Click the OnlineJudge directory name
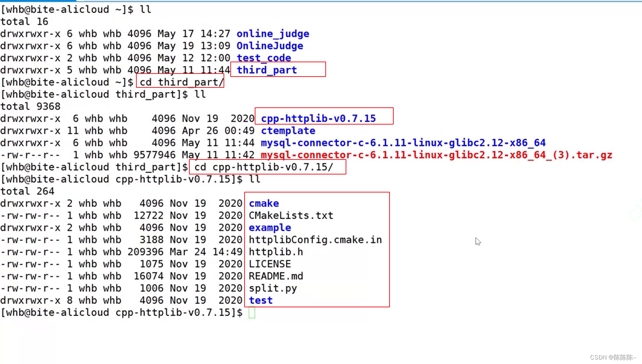The height and width of the screenshot is (364, 642). pos(270,46)
